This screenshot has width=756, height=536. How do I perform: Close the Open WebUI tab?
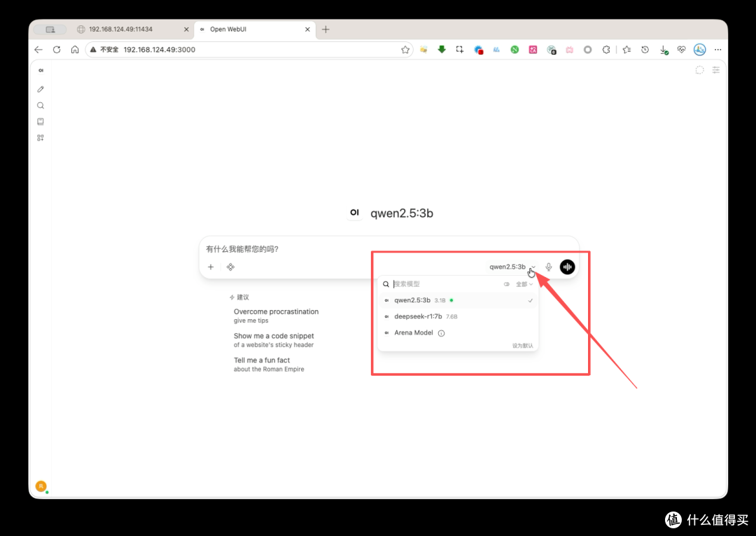point(307,29)
